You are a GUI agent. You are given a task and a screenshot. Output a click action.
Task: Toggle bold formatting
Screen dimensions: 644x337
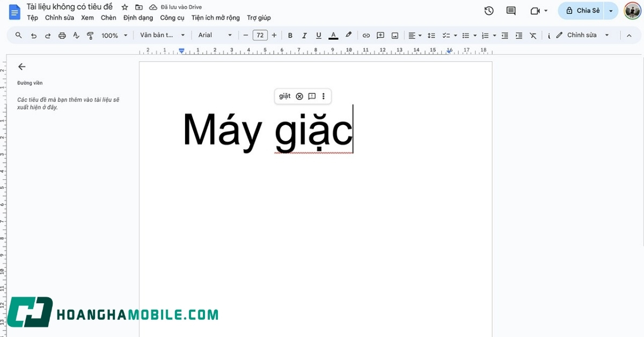(x=290, y=35)
